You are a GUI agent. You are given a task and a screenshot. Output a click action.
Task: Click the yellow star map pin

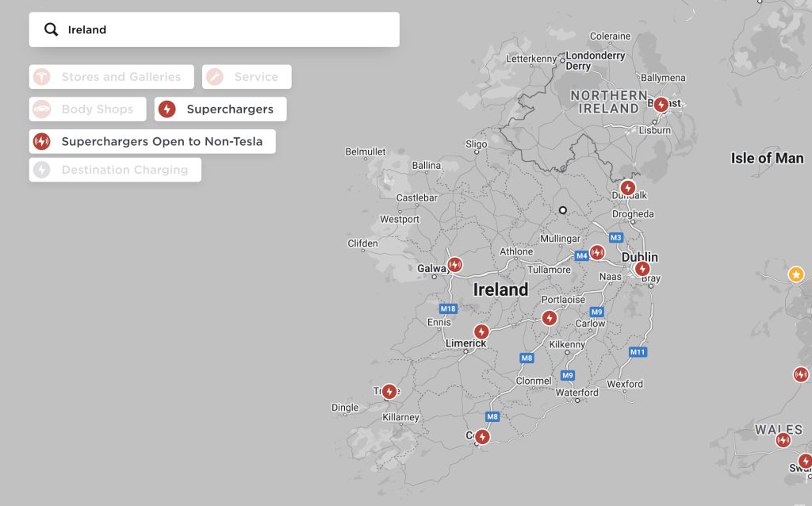[796, 274]
